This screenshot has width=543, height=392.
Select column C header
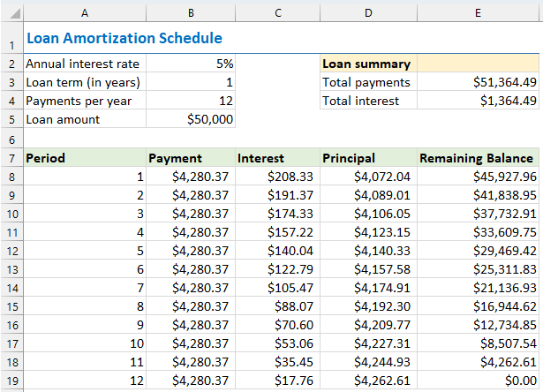[277, 11]
